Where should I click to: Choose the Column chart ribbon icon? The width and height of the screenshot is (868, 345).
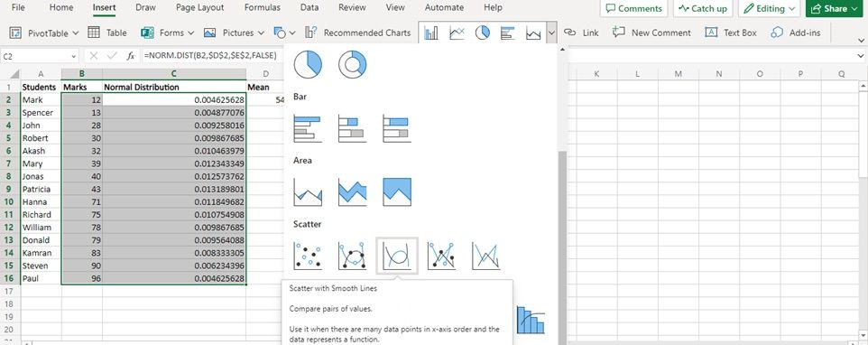(x=430, y=33)
